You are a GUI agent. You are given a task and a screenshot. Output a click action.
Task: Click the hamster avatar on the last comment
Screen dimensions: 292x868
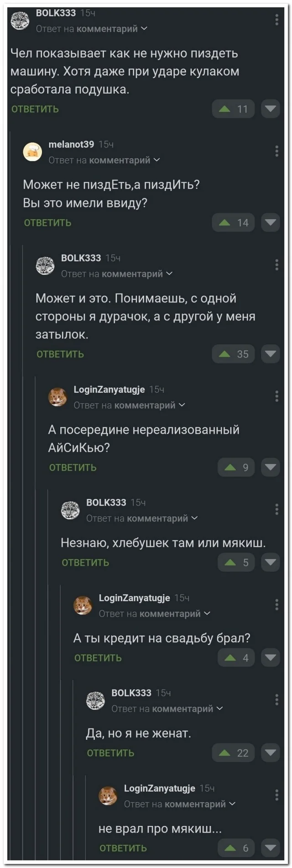click(x=109, y=795)
